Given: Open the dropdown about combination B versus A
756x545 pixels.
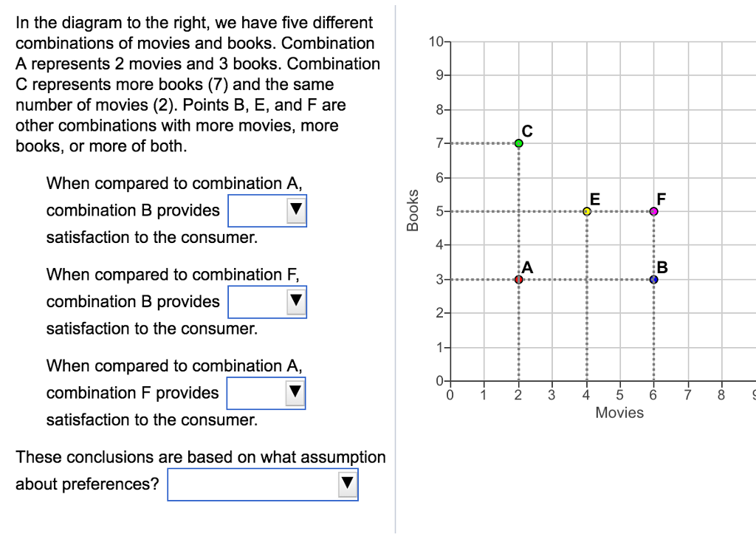Looking at the screenshot, I should (x=267, y=210).
